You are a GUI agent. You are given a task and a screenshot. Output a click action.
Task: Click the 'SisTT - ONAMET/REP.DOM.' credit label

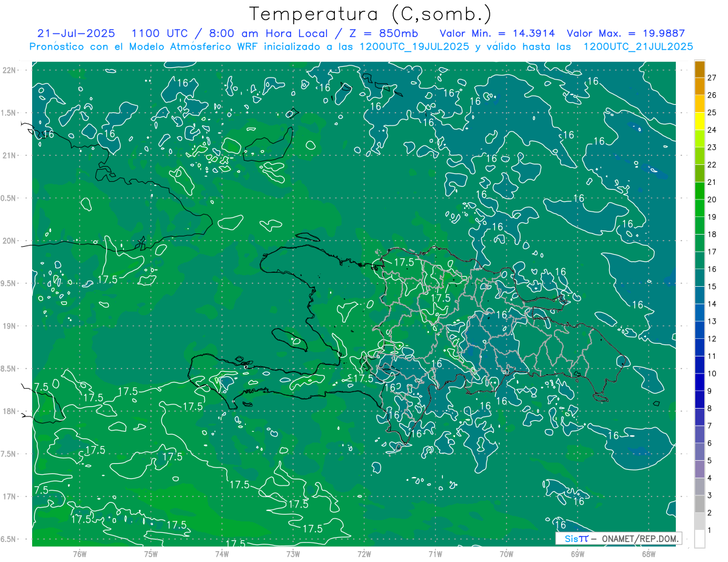tap(618, 538)
